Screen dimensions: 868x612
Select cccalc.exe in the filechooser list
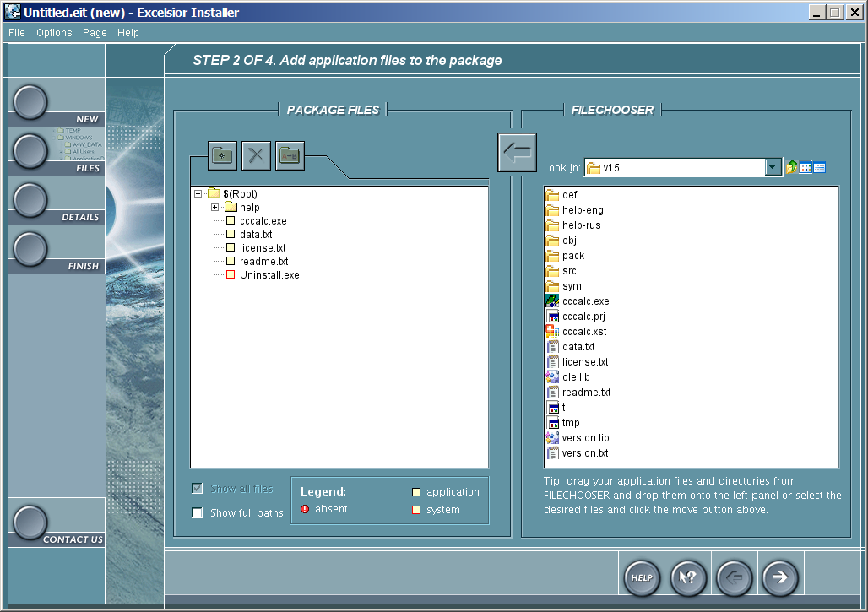578,301
